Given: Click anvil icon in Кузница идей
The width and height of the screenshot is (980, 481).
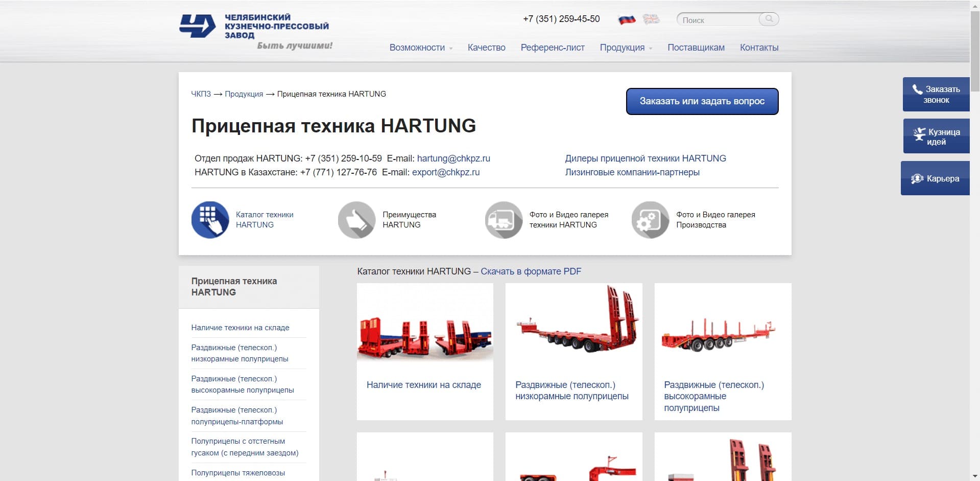Looking at the screenshot, I should click(x=919, y=134).
